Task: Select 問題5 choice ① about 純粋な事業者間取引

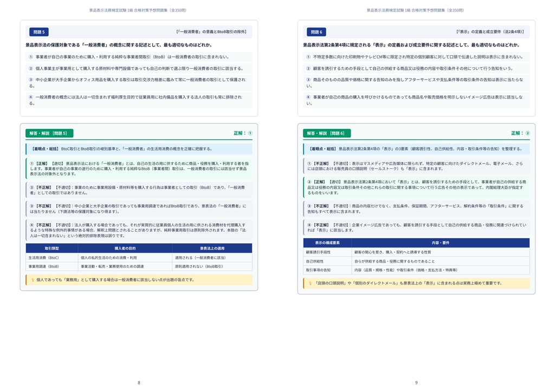Action: pos(139,57)
